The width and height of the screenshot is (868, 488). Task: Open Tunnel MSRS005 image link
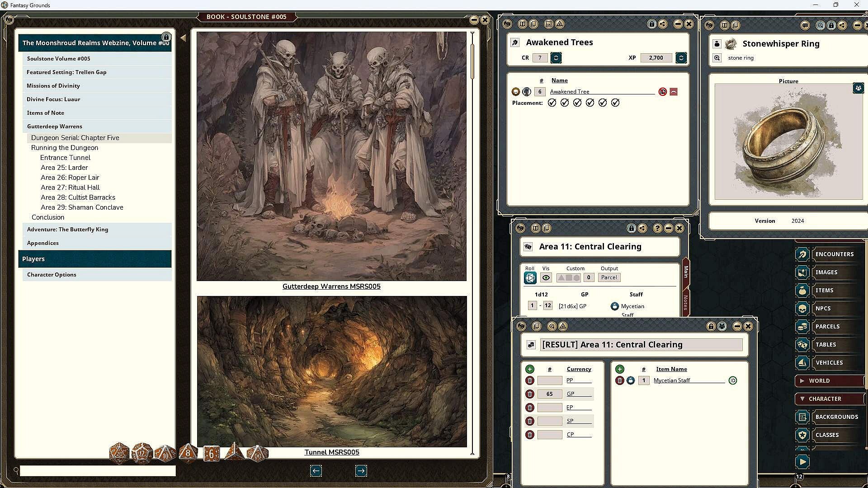tap(332, 452)
